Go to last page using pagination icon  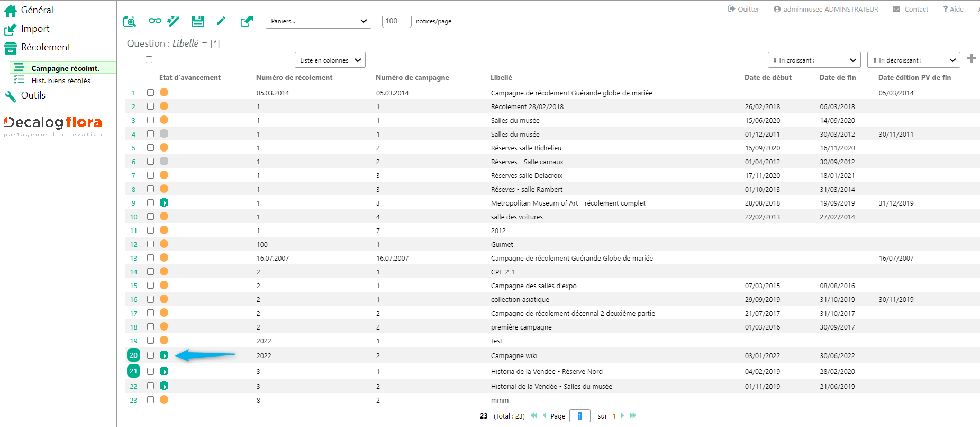point(633,416)
